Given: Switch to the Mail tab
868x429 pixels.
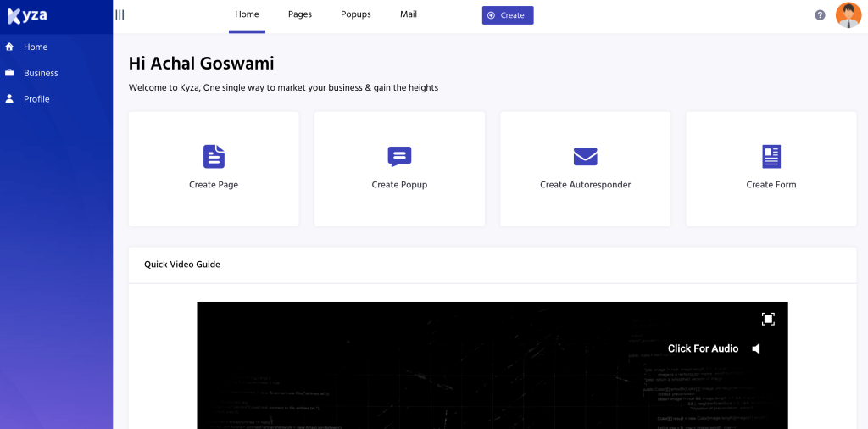Looking at the screenshot, I should (x=409, y=15).
